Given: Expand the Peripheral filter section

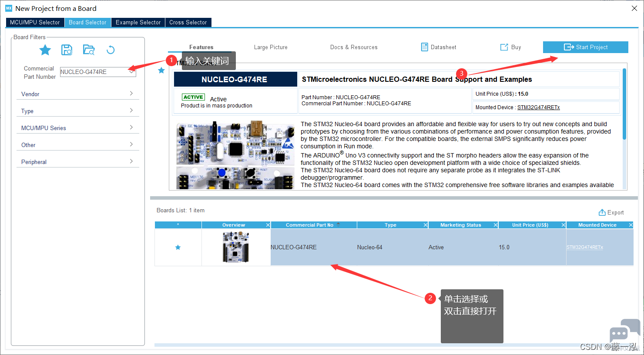Looking at the screenshot, I should click(x=78, y=162).
